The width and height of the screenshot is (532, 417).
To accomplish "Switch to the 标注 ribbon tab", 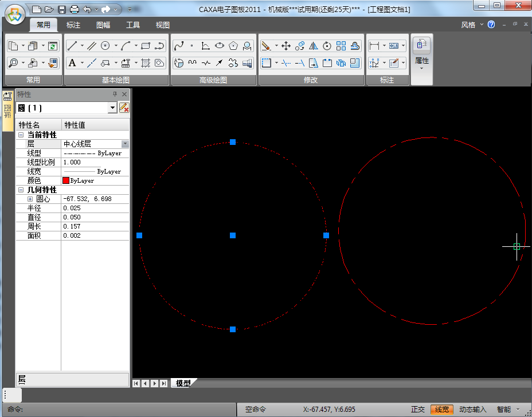I will [73, 25].
